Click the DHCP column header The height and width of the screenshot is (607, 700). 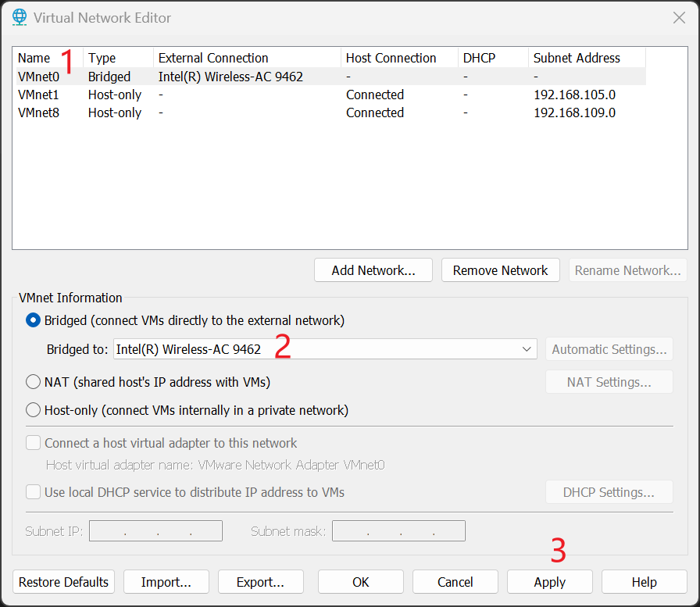[x=493, y=58]
